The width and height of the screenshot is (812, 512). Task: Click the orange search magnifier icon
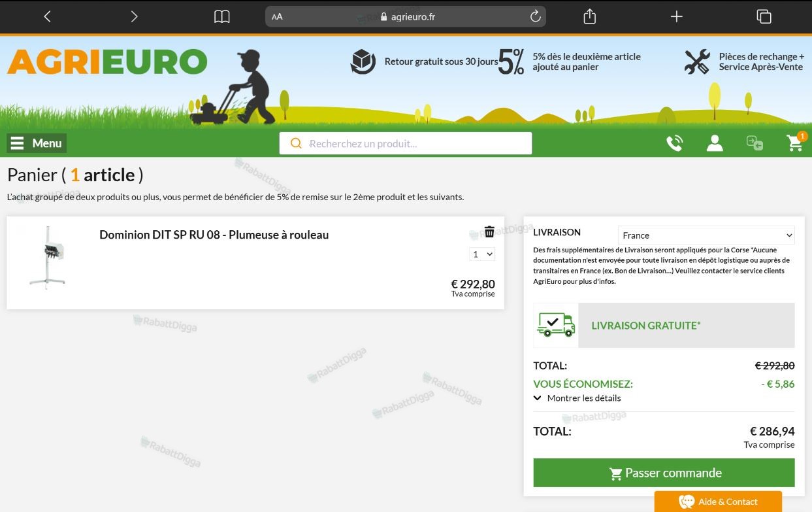[x=296, y=143]
